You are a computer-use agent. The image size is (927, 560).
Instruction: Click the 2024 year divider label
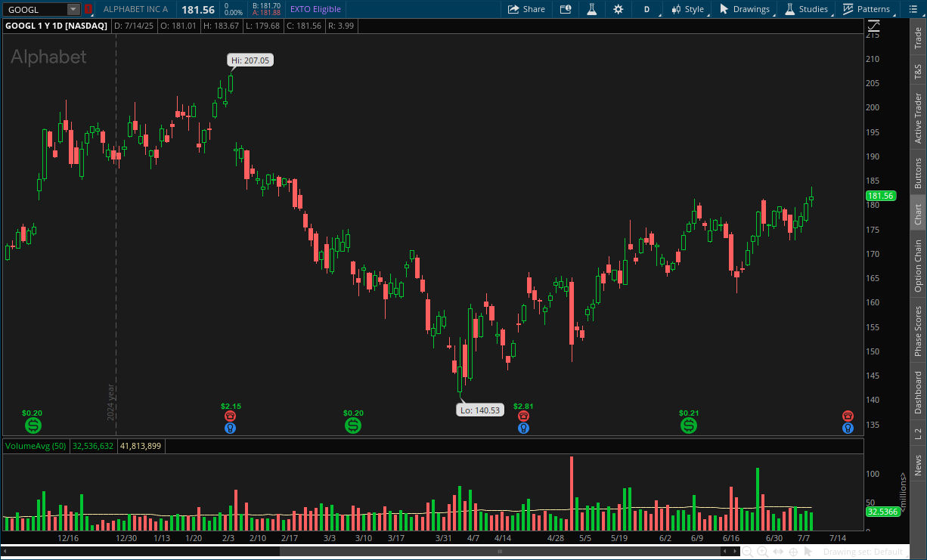click(110, 403)
